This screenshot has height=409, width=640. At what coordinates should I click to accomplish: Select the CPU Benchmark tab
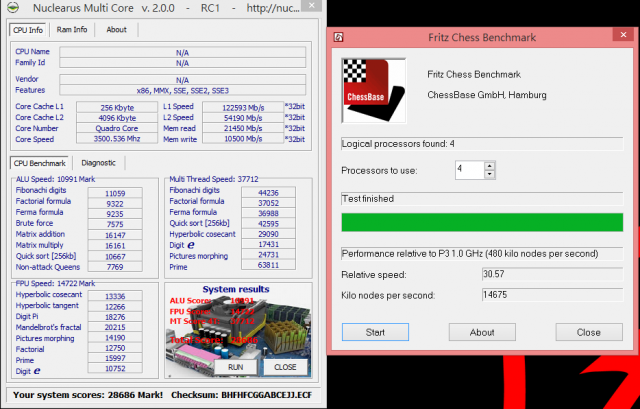[39, 163]
